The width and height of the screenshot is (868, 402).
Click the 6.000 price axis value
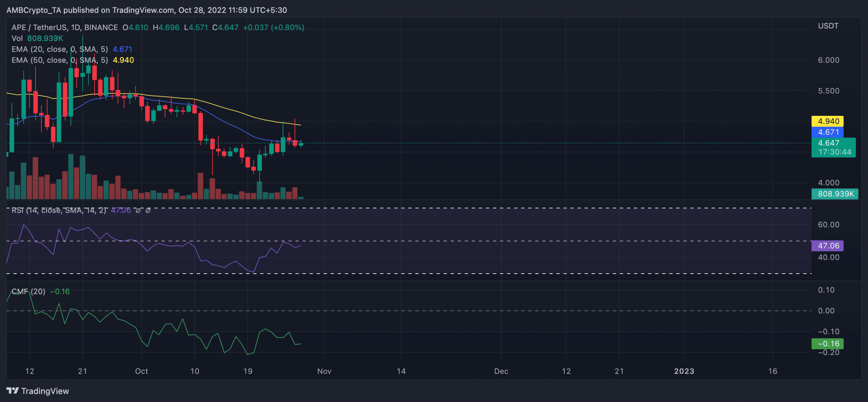pyautogui.click(x=829, y=60)
